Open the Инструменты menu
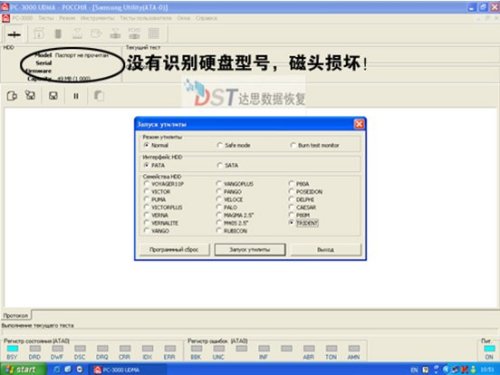 (x=98, y=18)
